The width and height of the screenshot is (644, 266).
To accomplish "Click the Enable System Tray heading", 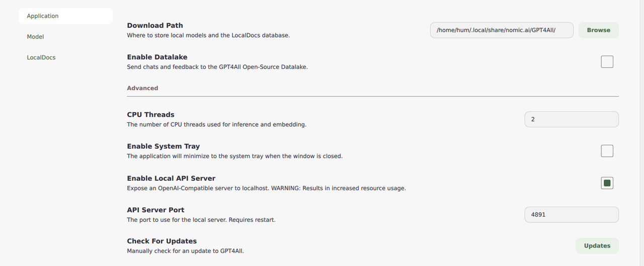I will coord(164,146).
